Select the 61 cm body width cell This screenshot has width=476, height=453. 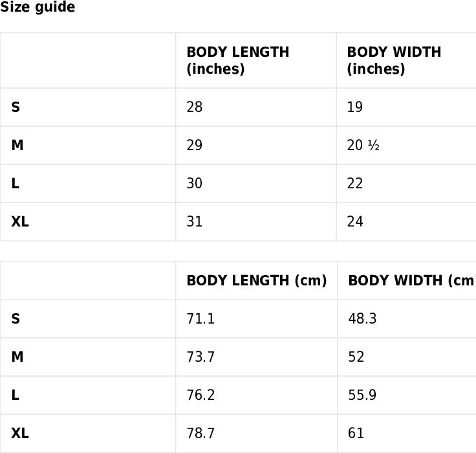[356, 434]
